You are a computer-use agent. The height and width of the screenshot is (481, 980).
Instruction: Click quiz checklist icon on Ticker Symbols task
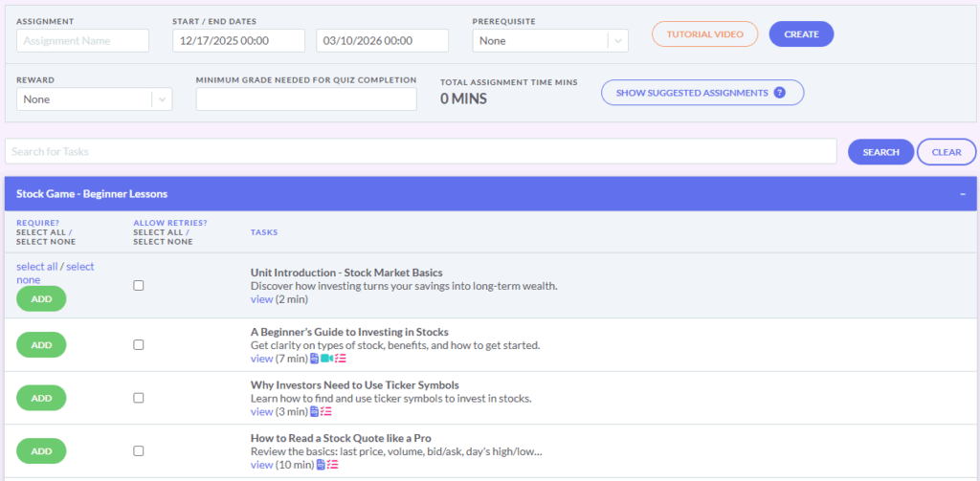coord(327,412)
